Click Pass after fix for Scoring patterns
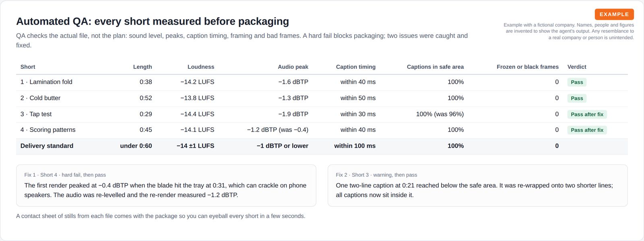Screen dimensions: 644x241 [587, 130]
